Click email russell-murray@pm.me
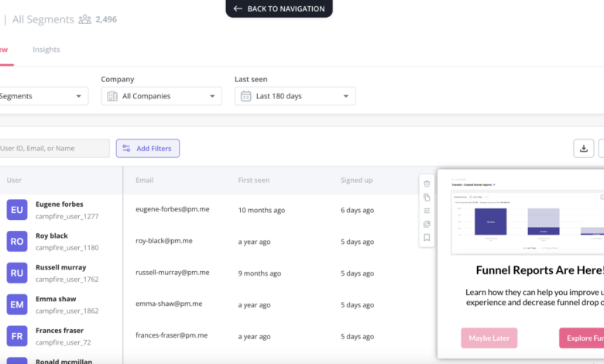Screen dimensions: 604x364 point(173,273)
